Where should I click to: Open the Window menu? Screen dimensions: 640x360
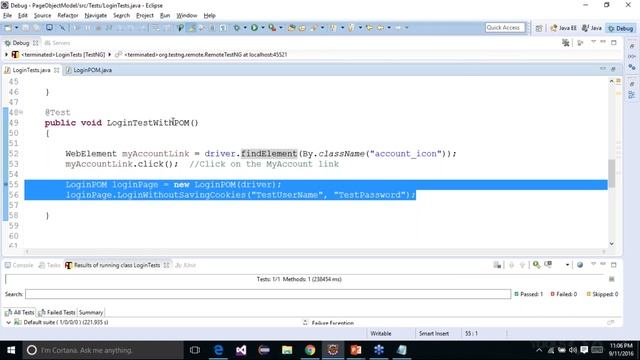pyautogui.click(x=187, y=16)
